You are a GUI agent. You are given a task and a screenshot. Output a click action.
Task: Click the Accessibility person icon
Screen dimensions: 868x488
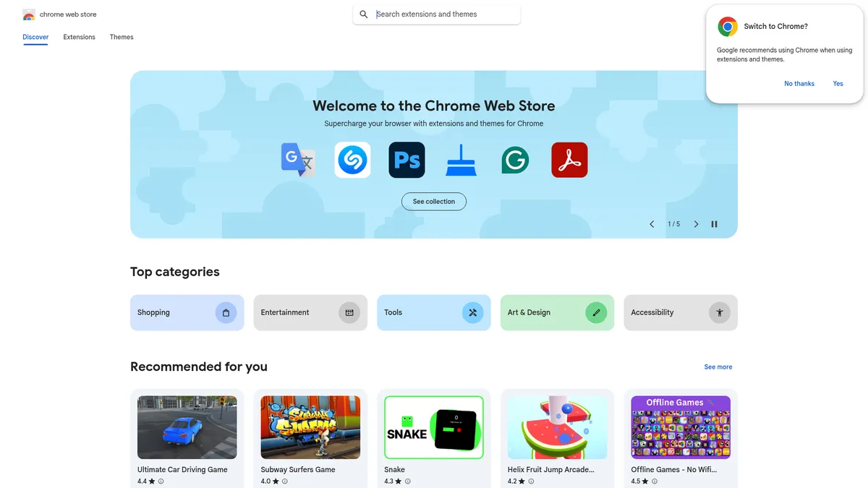[x=720, y=312]
